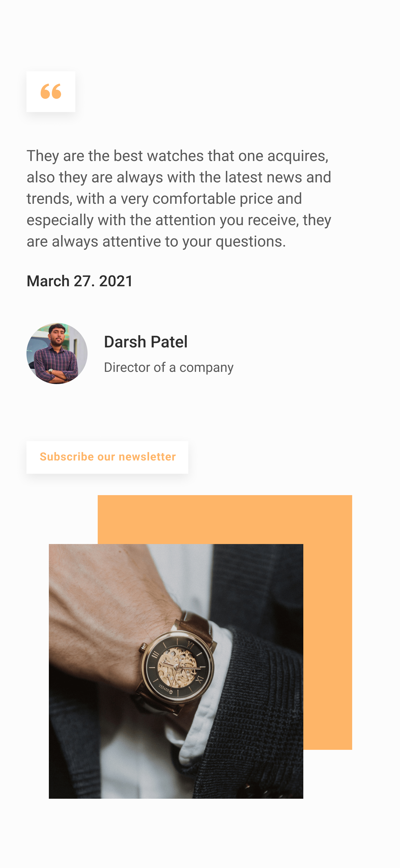Viewport: 400px width, 868px height.
Task: Click the line 'especially with the attention'
Action: tap(179, 220)
